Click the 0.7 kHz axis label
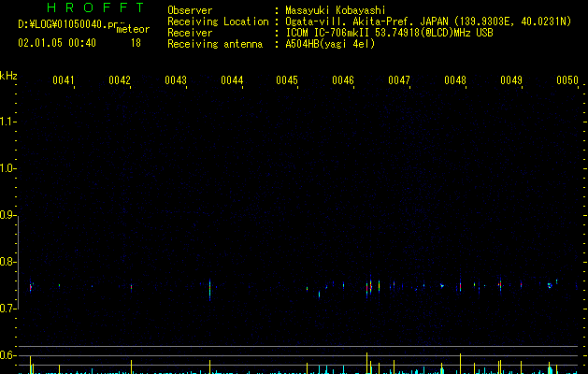The height and width of the screenshot is (374, 588). 7,309
